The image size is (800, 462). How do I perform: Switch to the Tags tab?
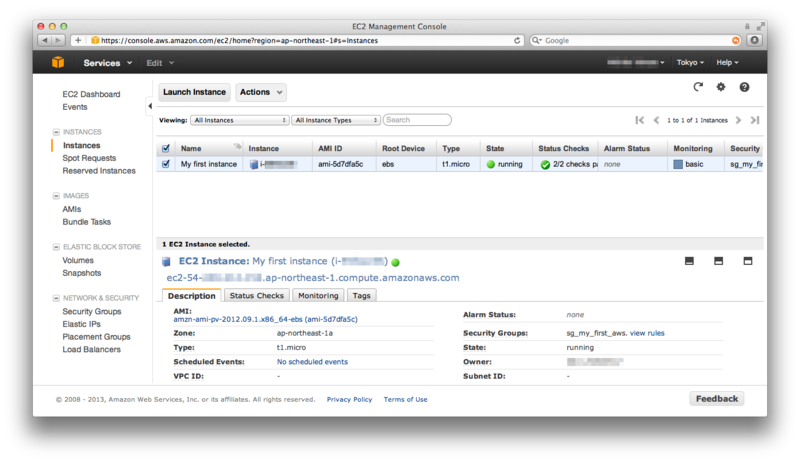(361, 296)
